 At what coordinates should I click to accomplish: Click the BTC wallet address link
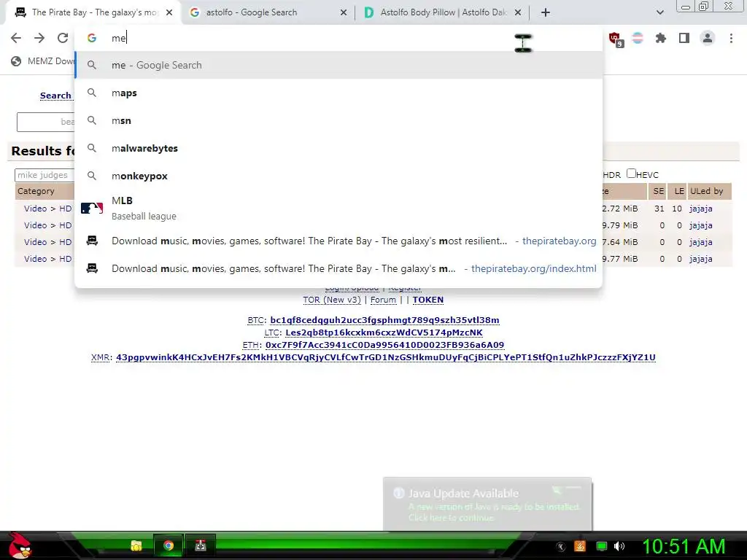pyautogui.click(x=384, y=320)
